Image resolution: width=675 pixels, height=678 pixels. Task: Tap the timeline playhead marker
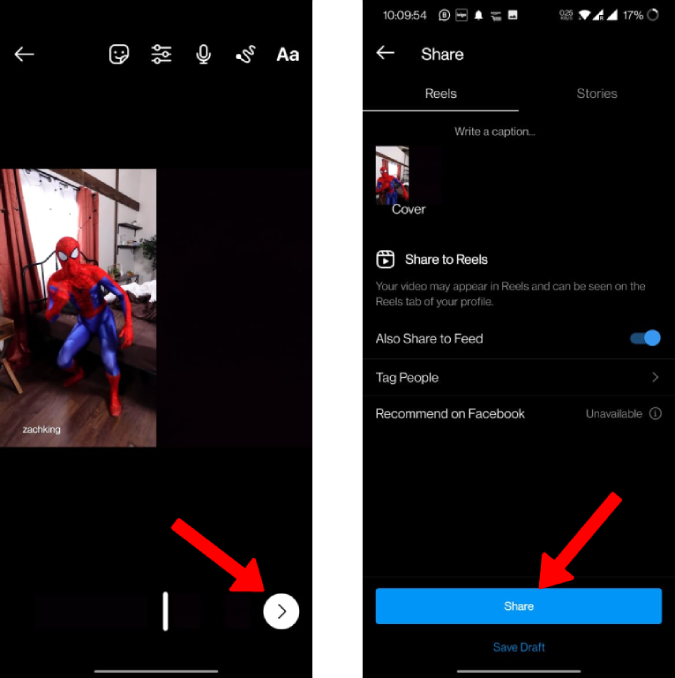point(165,611)
